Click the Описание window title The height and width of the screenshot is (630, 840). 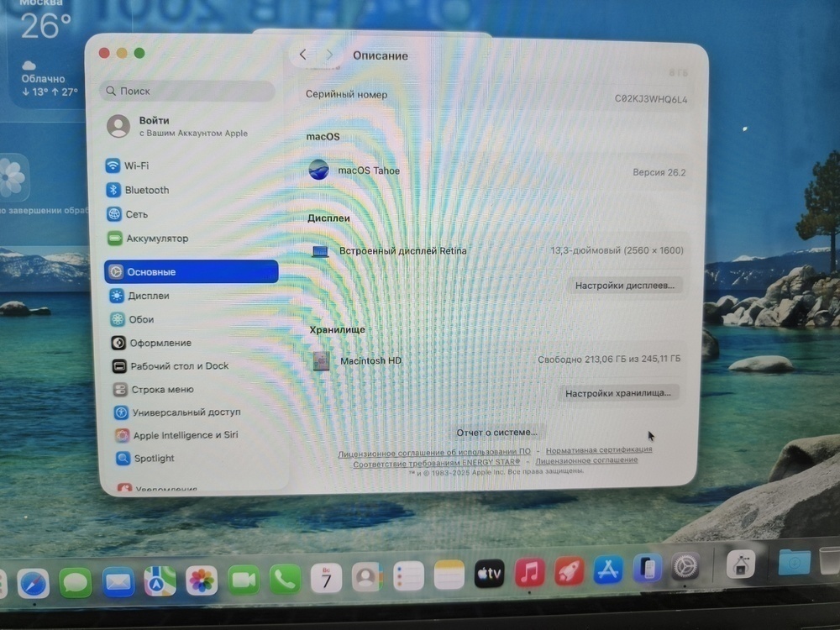pyautogui.click(x=381, y=55)
